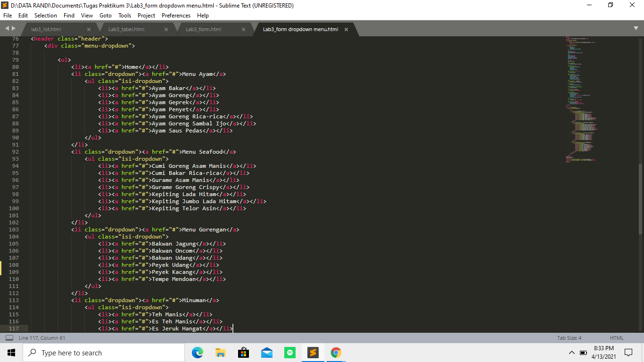This screenshot has height=362, width=644.
Task: Click line number 117 in the gutter
Action: click(x=14, y=329)
